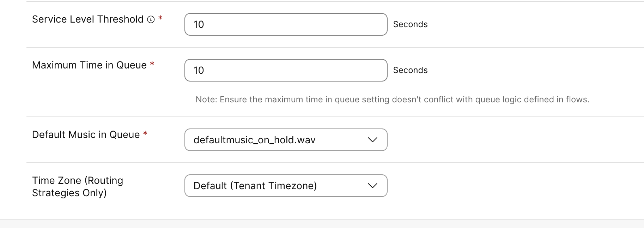644x228 pixels.
Task: Click the red asterisk beside Maximum Time in Queue
Action: [x=152, y=64]
